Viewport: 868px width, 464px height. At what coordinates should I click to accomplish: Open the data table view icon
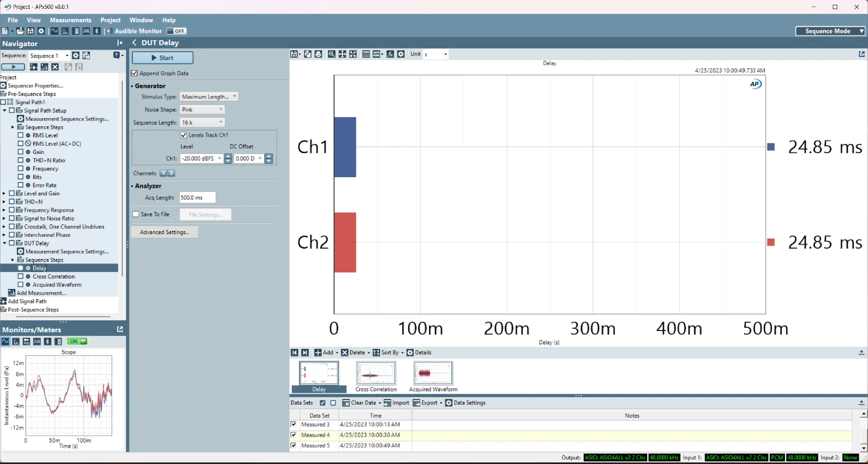click(x=366, y=54)
